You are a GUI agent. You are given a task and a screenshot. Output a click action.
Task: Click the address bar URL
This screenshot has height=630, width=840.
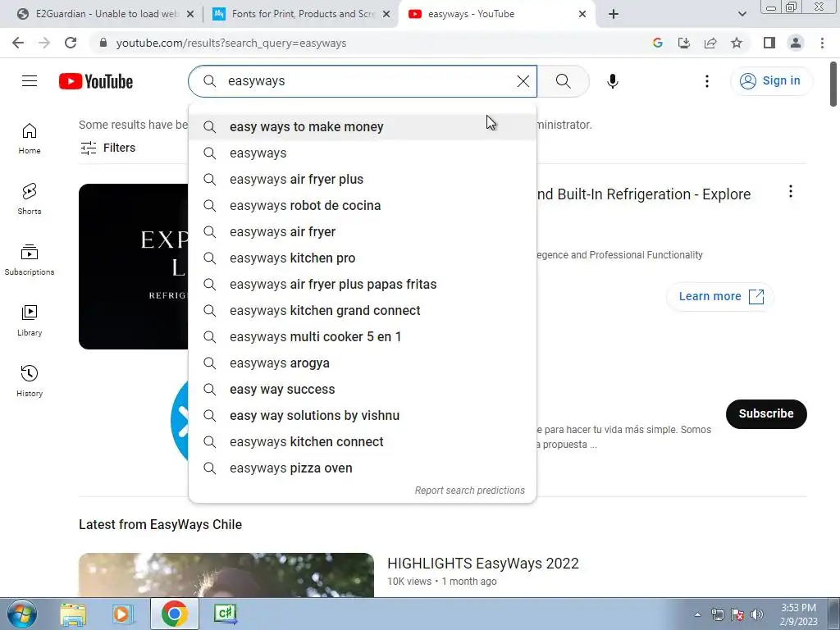[x=231, y=43]
